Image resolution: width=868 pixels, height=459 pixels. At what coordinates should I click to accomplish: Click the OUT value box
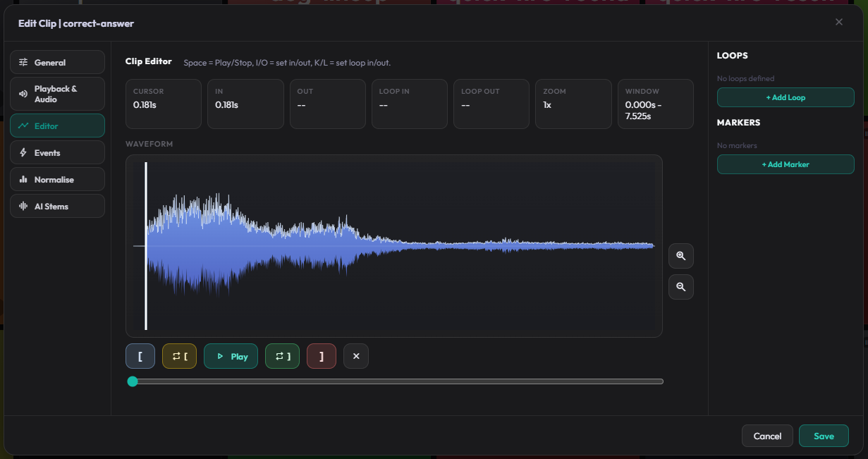click(x=328, y=104)
